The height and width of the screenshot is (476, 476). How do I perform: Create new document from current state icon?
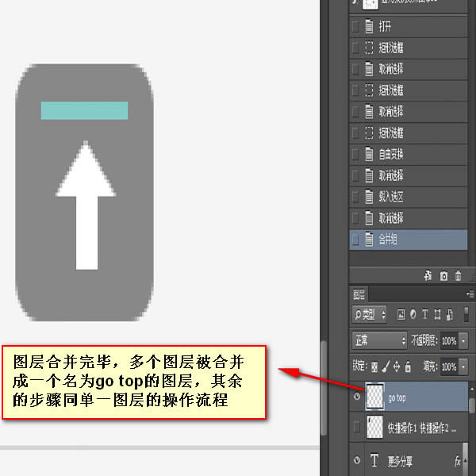(428, 276)
